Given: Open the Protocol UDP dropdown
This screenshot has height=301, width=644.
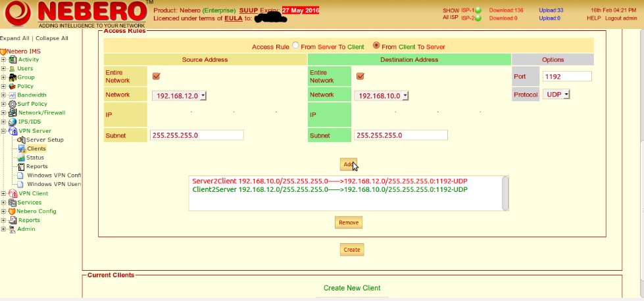Looking at the screenshot, I should coord(556,95).
